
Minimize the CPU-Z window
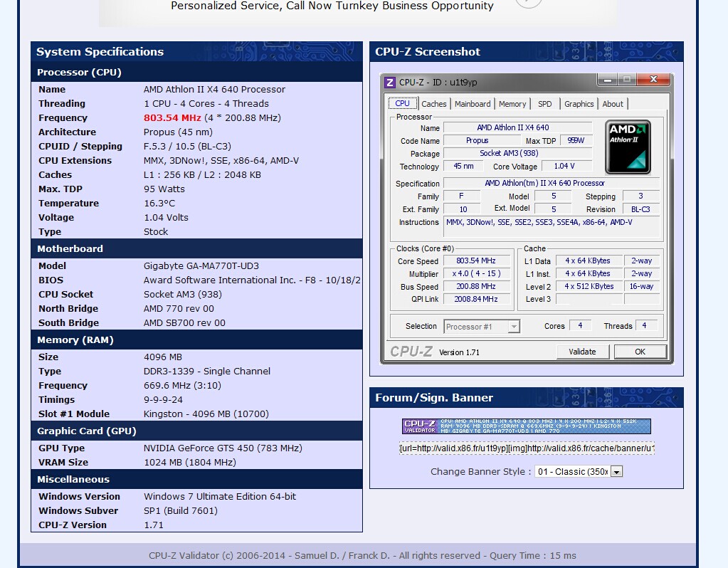(607, 80)
